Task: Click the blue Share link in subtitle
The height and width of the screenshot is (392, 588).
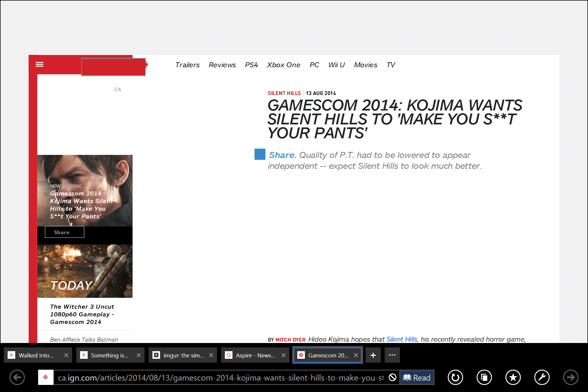Action: (283, 155)
